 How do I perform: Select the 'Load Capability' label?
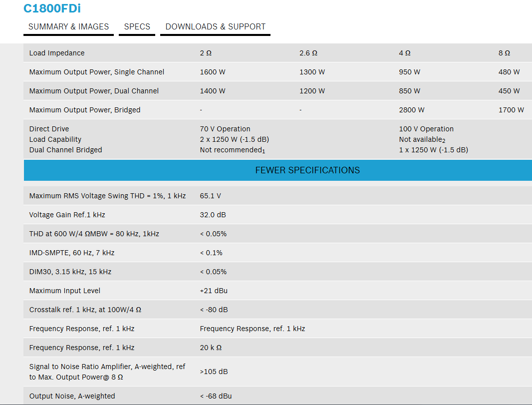pos(55,139)
